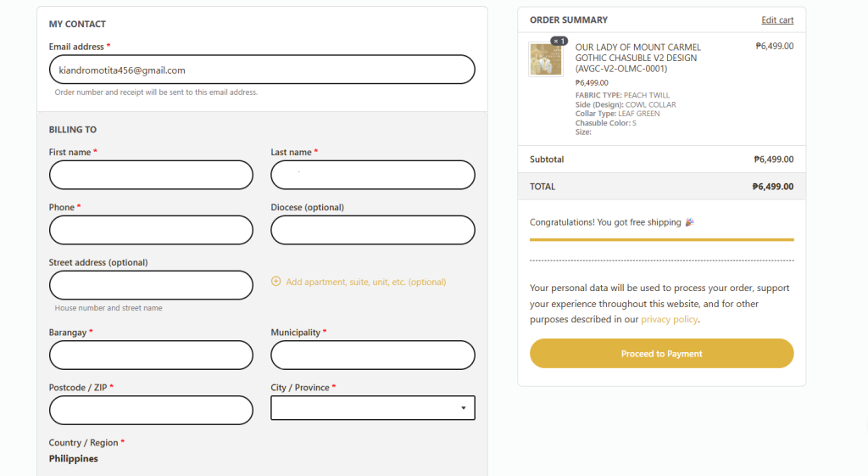Click the Proceed to Payment button

[x=661, y=354]
